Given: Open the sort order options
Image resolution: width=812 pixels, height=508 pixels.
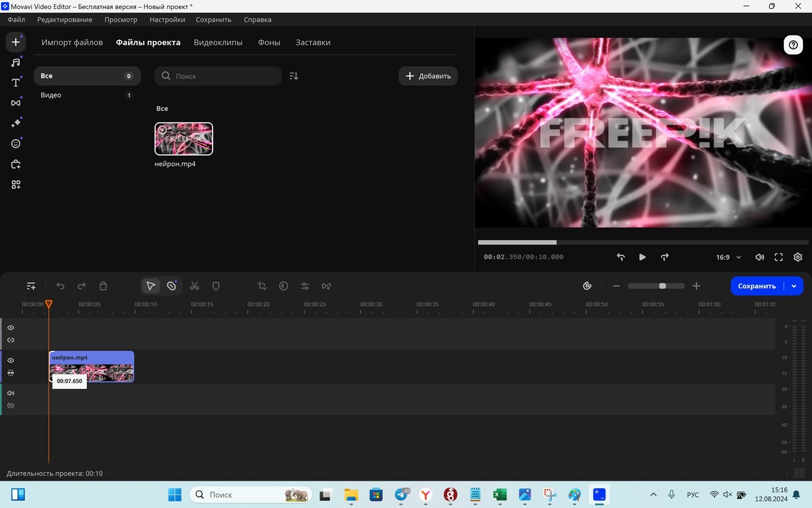Looking at the screenshot, I should [294, 76].
